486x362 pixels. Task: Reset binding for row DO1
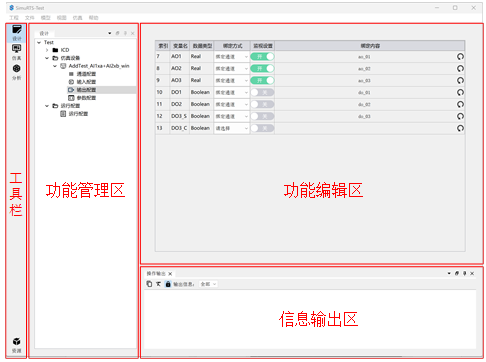pos(460,92)
